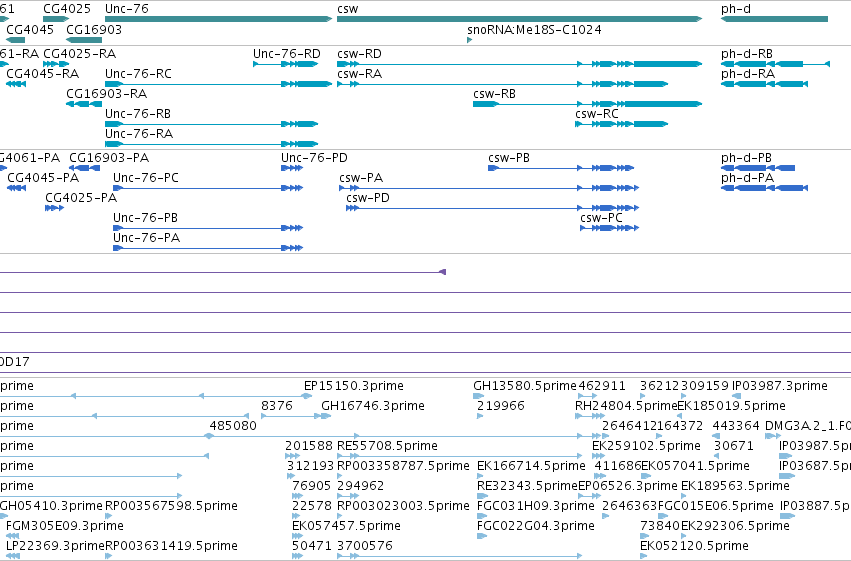Select transcript ph-d-RA

click(x=764, y=84)
